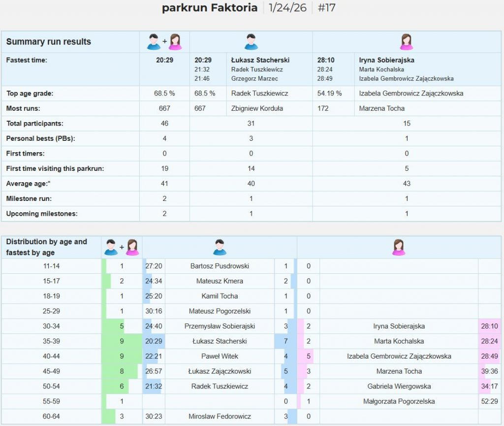This screenshot has height=426, width=504.
Task: Click the male runner icon in Summary header
Action: click(251, 42)
